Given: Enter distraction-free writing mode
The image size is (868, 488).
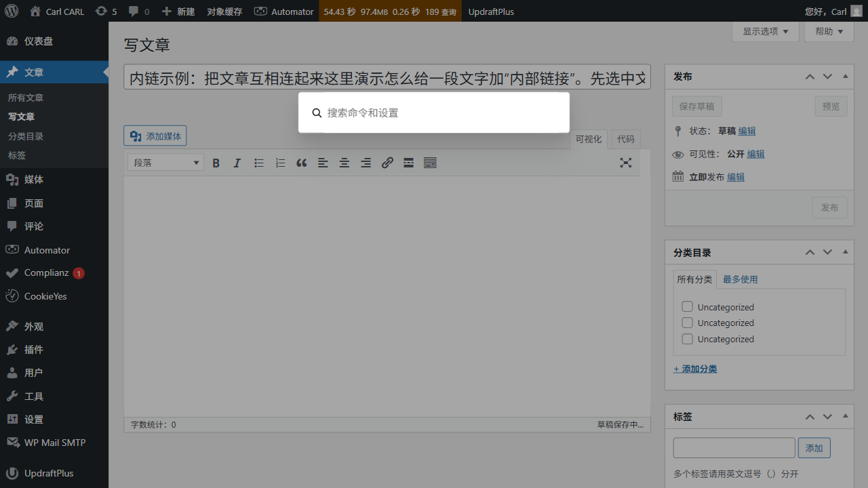Looking at the screenshot, I should click(x=625, y=163).
